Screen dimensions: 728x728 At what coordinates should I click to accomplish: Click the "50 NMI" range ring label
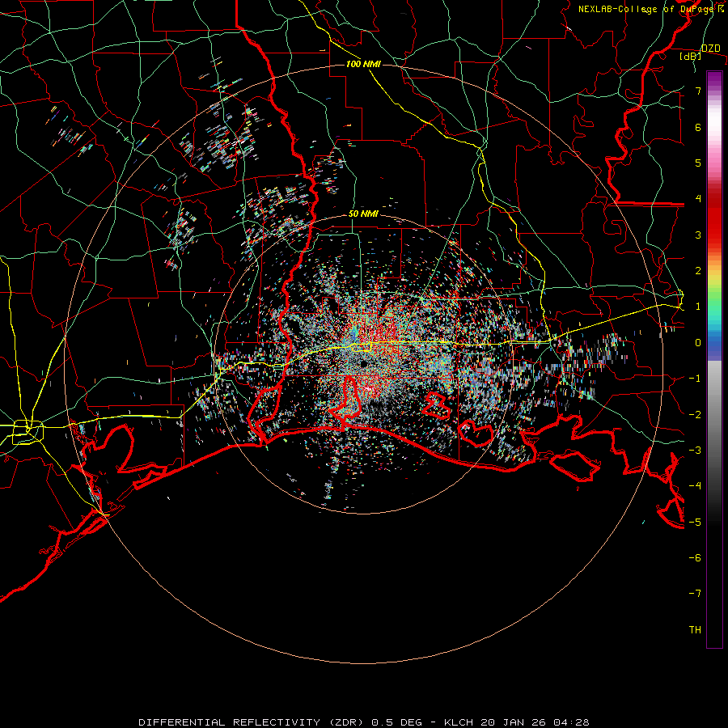363,214
